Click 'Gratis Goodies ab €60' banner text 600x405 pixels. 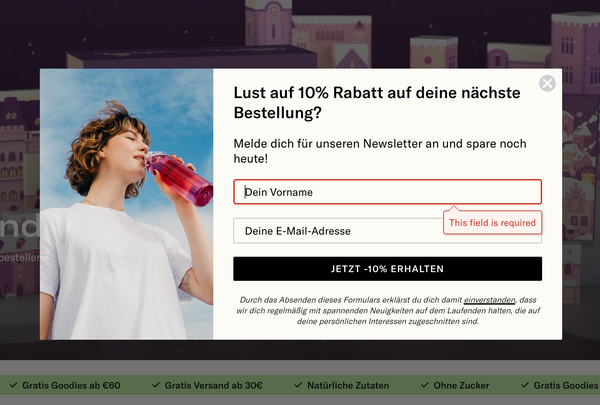71,385
